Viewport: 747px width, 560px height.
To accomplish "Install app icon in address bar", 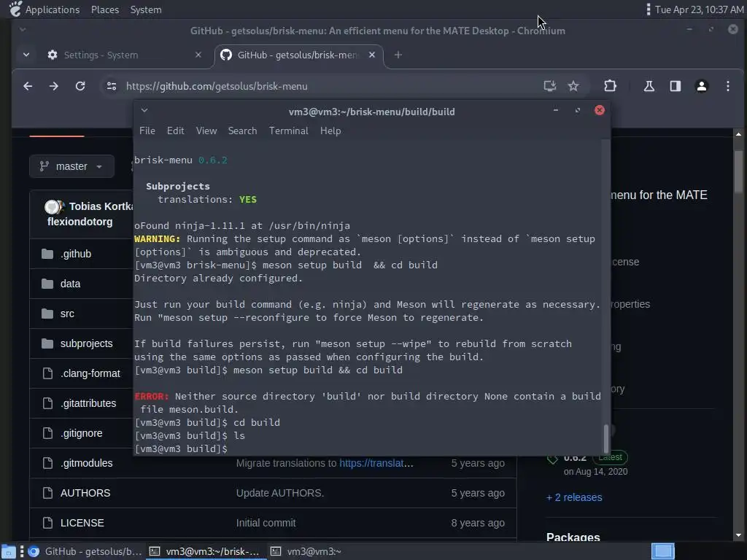I will pos(550,86).
